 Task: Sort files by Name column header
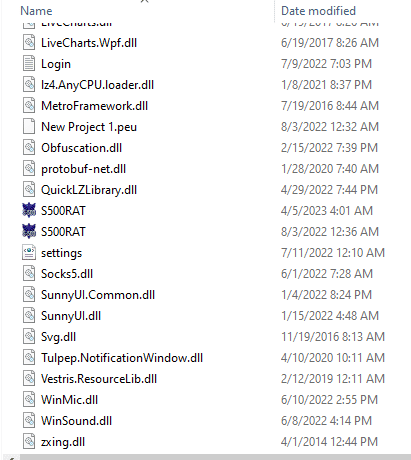click(36, 11)
